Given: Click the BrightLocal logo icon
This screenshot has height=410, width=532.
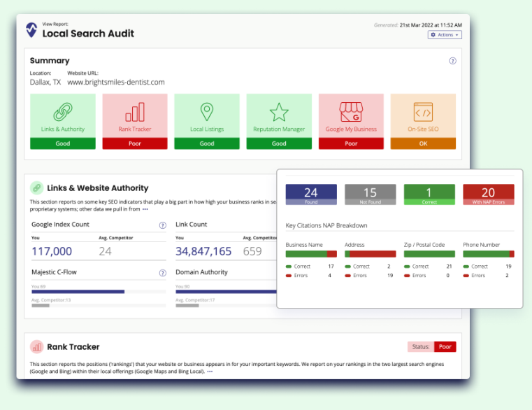Looking at the screenshot, I should pyautogui.click(x=31, y=30).
